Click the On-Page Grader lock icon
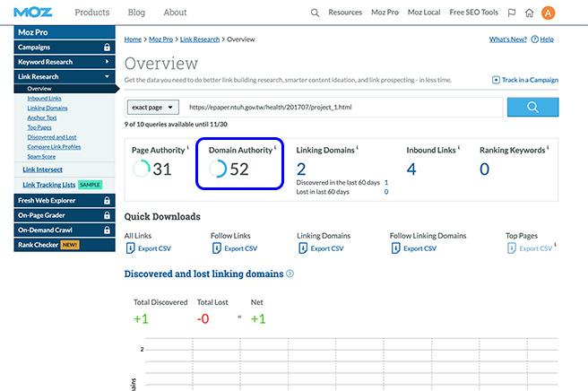The image size is (588, 391). click(107, 215)
